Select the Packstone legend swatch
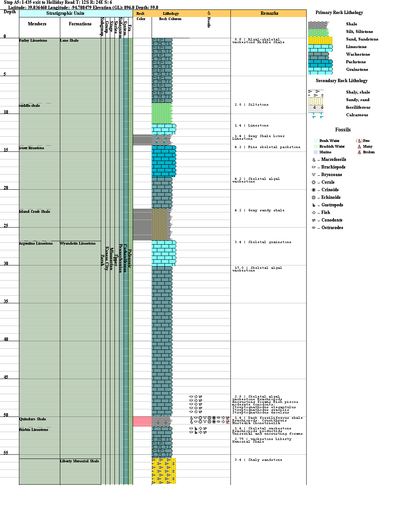 (320, 63)
